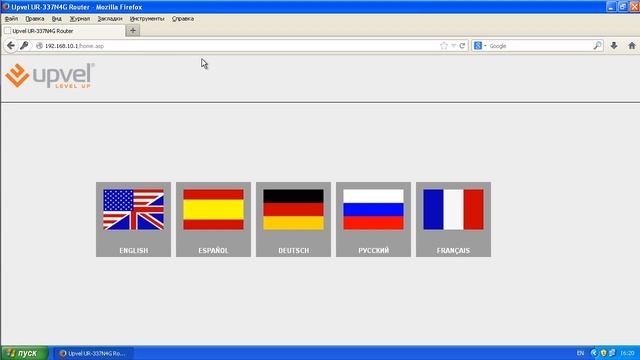Screen dimensions: 640x360
Task: Click the system tray clock
Action: (627, 353)
